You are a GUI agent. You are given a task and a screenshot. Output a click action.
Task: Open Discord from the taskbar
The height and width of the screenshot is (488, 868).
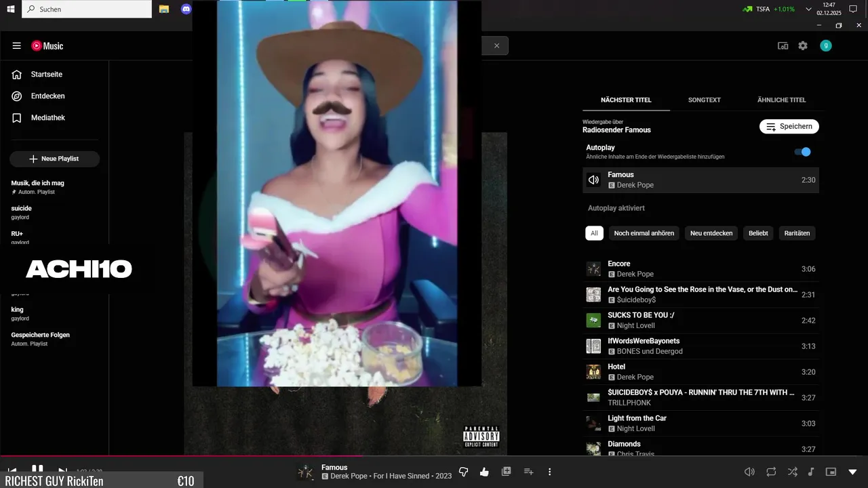[186, 9]
